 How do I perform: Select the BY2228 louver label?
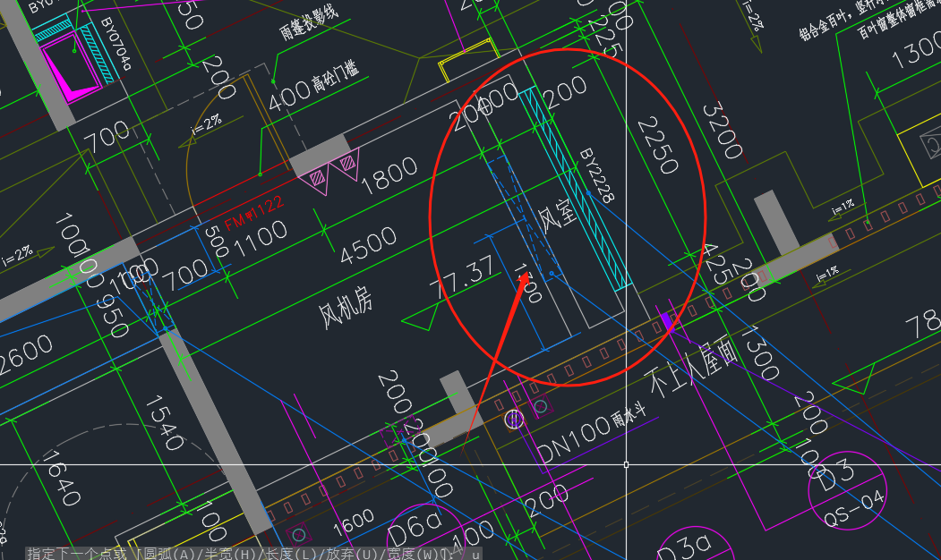pyautogui.click(x=597, y=175)
